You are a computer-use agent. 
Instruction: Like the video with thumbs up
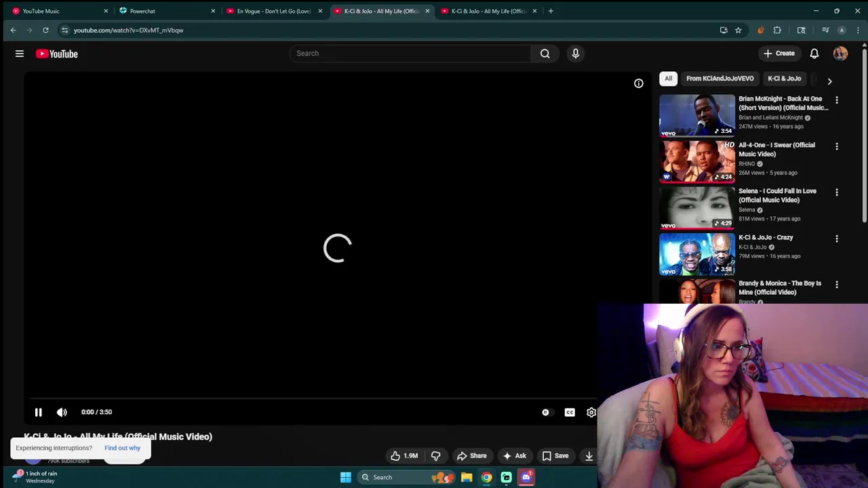pyautogui.click(x=404, y=456)
